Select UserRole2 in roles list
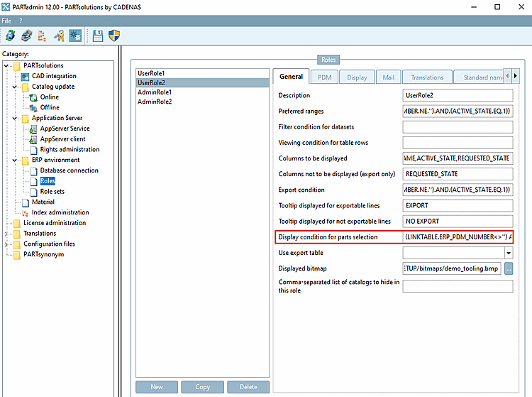 pyautogui.click(x=203, y=83)
